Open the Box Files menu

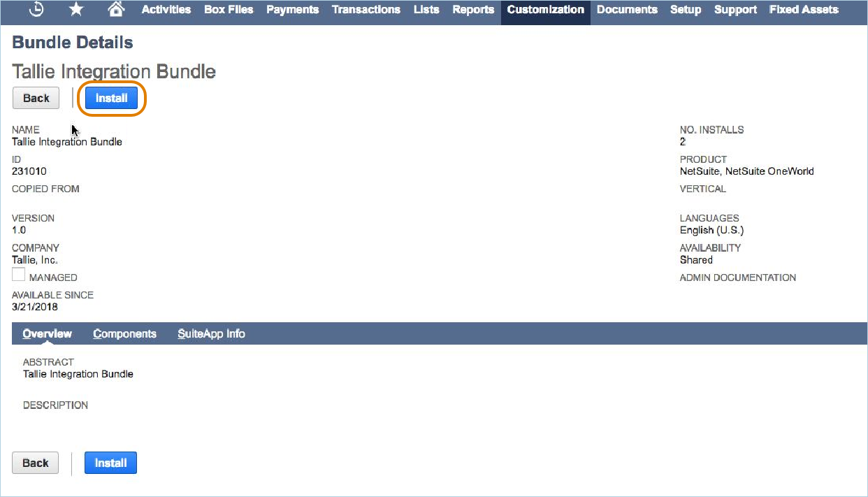(229, 10)
